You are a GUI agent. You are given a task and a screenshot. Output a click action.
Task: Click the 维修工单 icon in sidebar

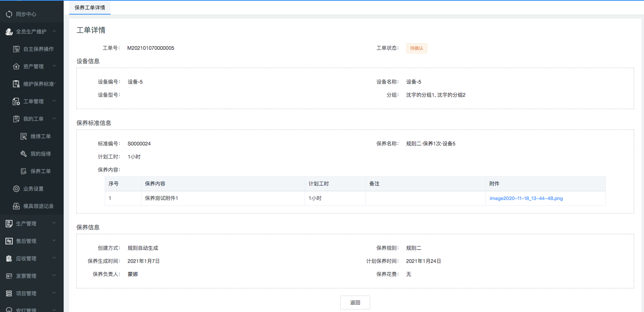pos(24,136)
